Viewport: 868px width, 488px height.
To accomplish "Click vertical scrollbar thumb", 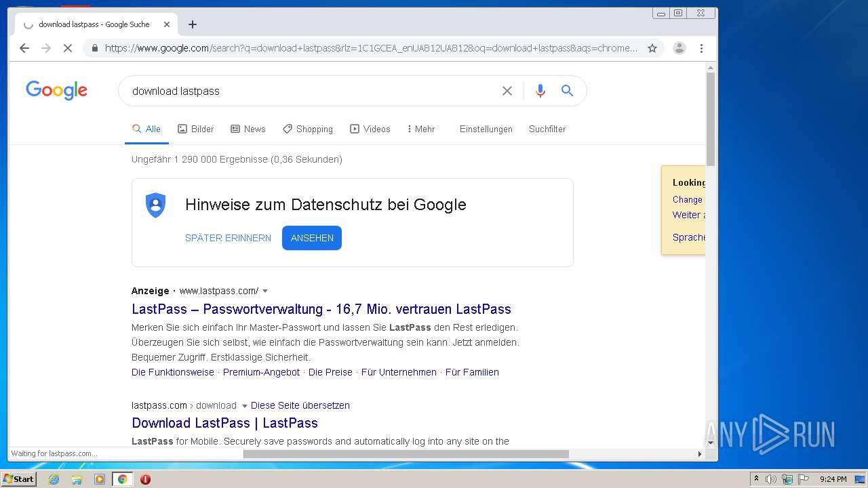I will click(711, 119).
